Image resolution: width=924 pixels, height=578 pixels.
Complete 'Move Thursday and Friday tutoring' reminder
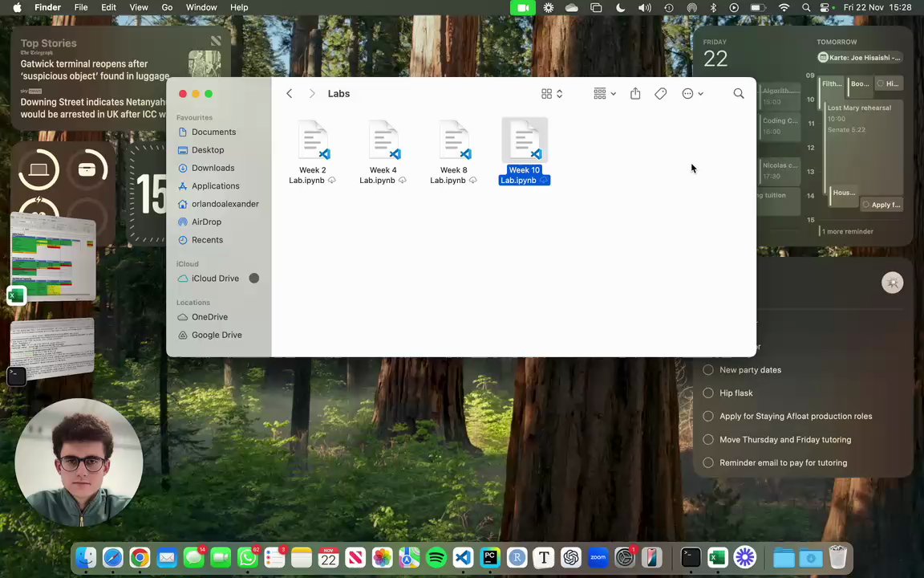tap(708, 439)
